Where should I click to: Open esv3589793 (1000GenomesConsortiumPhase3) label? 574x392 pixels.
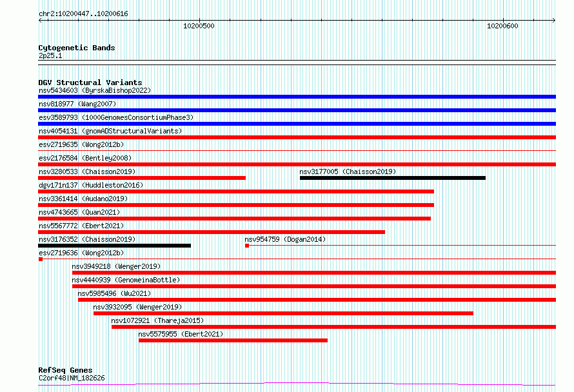[x=116, y=117]
